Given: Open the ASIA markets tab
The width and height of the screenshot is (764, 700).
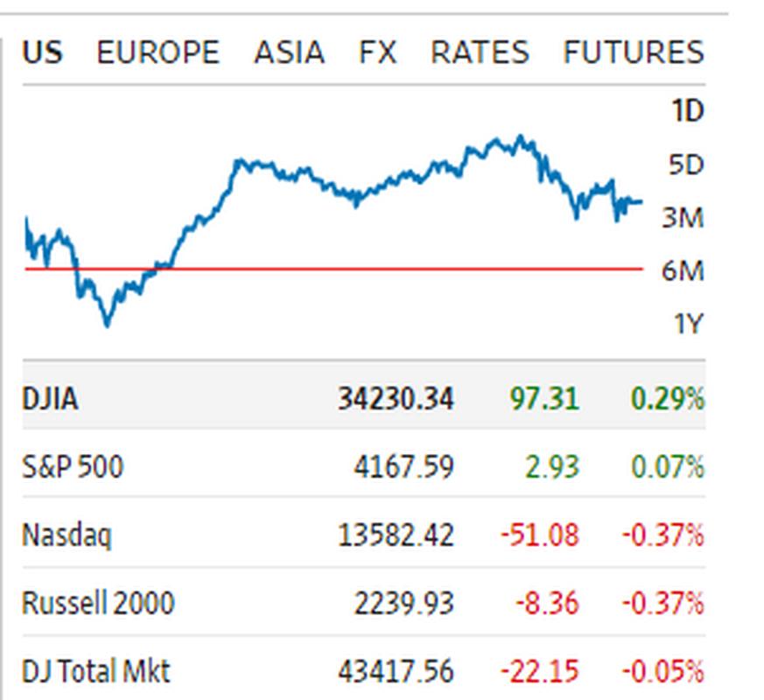Looking at the screenshot, I should (x=289, y=52).
